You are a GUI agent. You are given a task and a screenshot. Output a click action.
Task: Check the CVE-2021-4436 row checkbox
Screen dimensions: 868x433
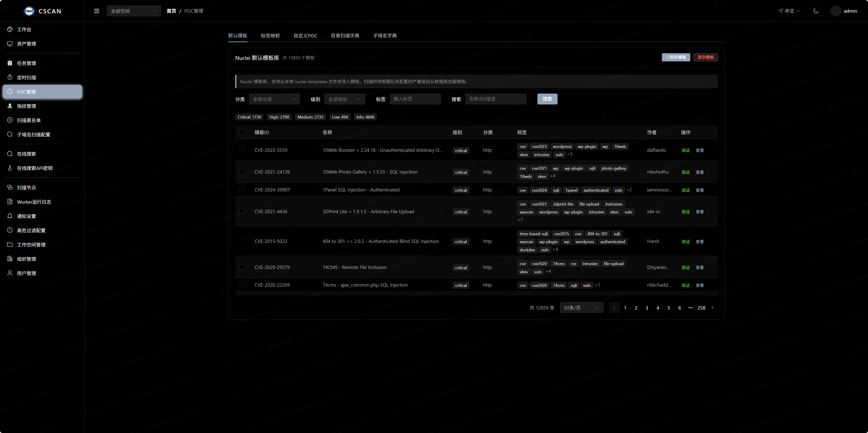click(x=241, y=211)
